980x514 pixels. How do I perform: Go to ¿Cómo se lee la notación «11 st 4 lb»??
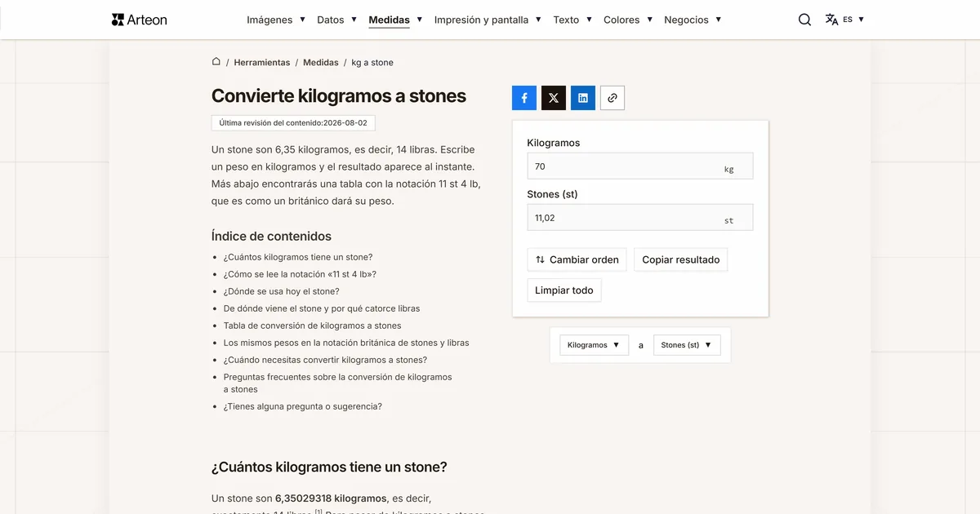point(300,274)
